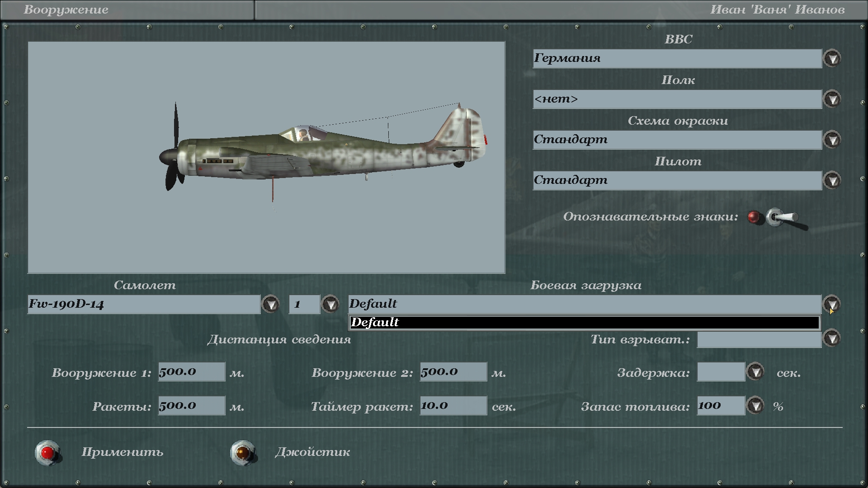Open the Задержка delay dropdown arrow
Viewport: 868px width, 488px height.
tap(755, 372)
